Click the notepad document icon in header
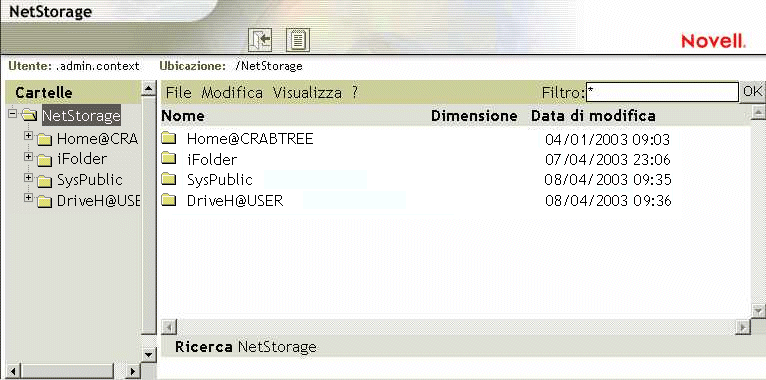 (x=298, y=40)
